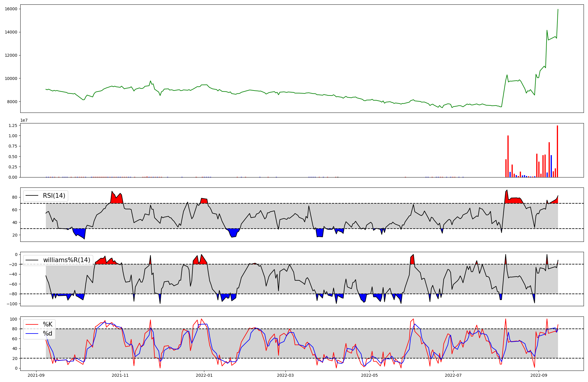Click the 2022-03 x-axis date label
Image resolution: width=588 pixels, height=382 pixels.
coord(285,375)
